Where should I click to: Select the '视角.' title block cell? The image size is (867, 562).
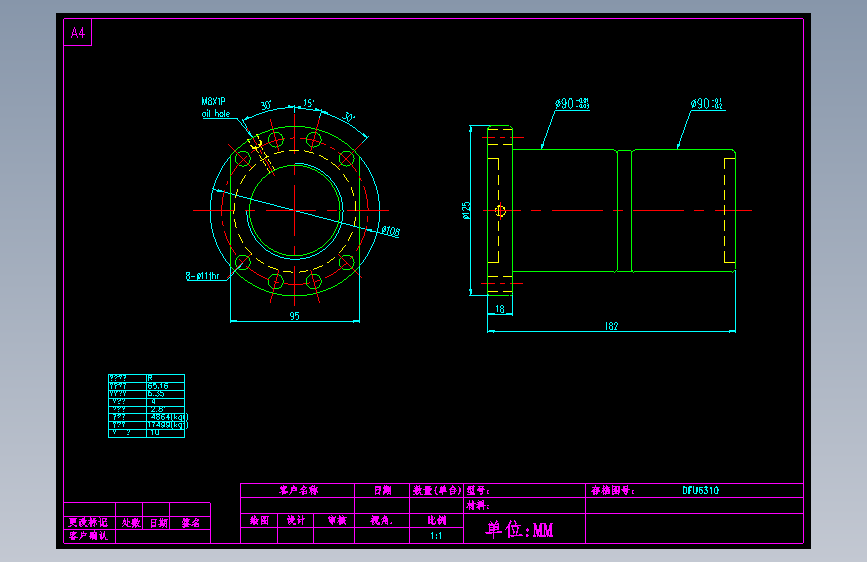(x=382, y=521)
